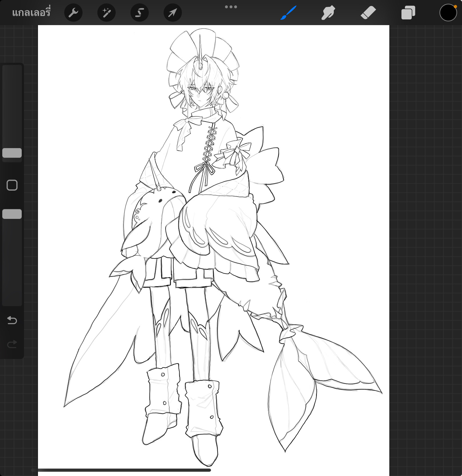Select the Brush tool
The width and height of the screenshot is (462, 476).
(x=288, y=13)
